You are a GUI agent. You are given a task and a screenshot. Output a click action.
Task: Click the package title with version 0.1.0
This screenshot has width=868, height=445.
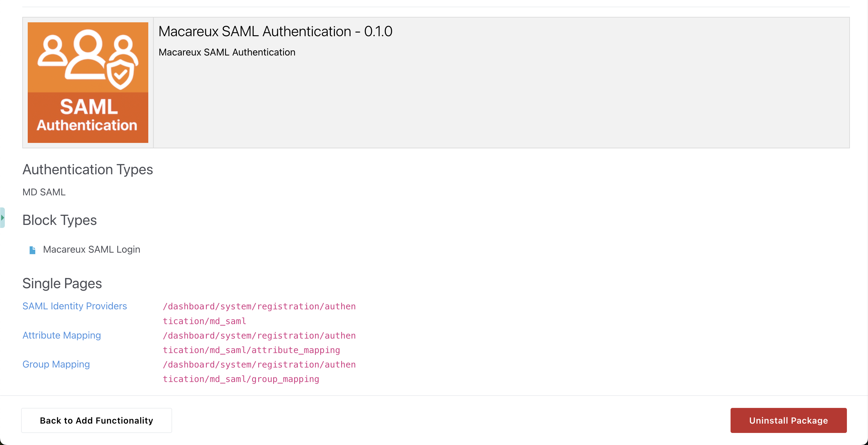(x=275, y=31)
